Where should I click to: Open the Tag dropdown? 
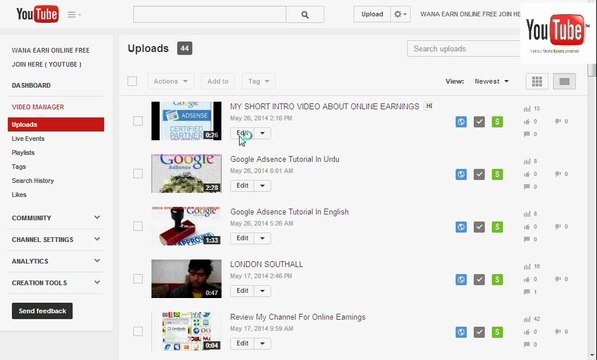[259, 81]
